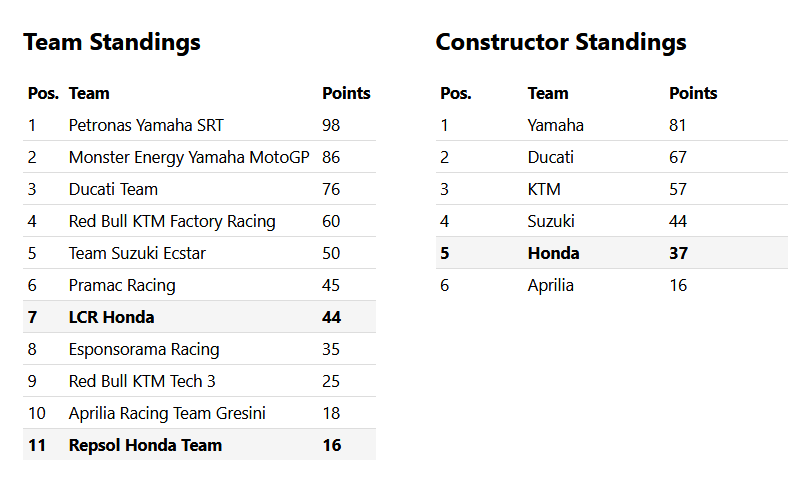
Task: Click the Team Standings heading
Action: tap(112, 42)
